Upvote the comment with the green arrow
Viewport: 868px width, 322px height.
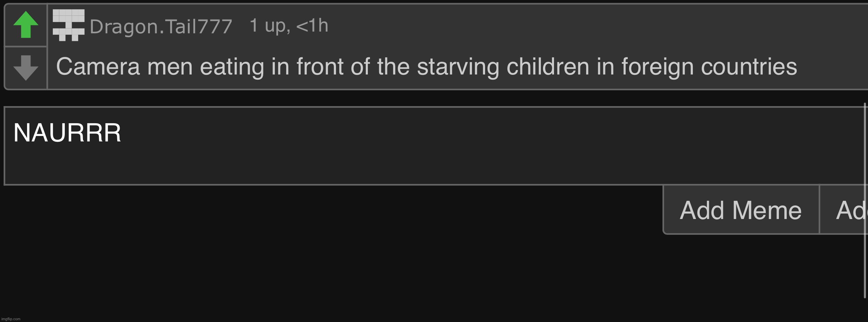[26, 25]
